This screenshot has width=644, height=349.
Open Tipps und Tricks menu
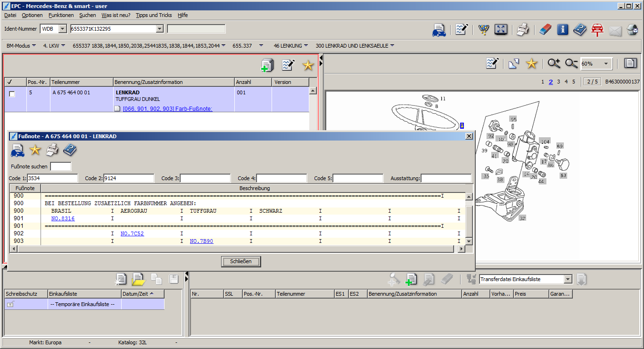(x=154, y=15)
